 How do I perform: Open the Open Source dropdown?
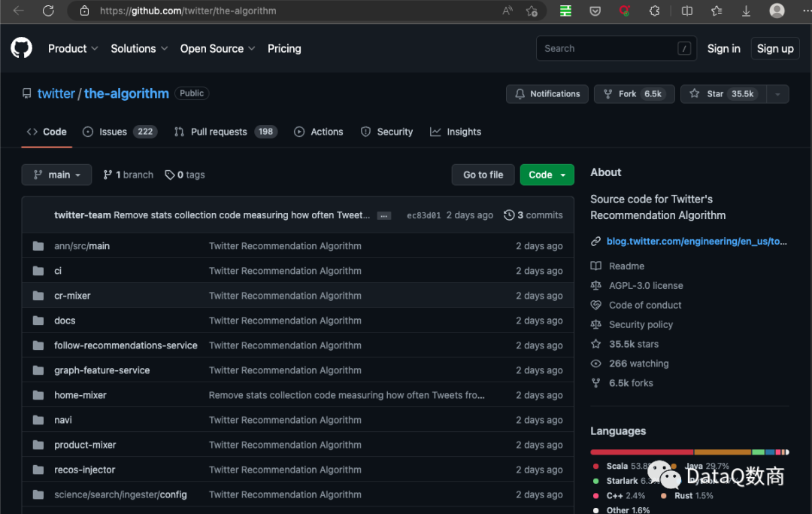tap(217, 49)
